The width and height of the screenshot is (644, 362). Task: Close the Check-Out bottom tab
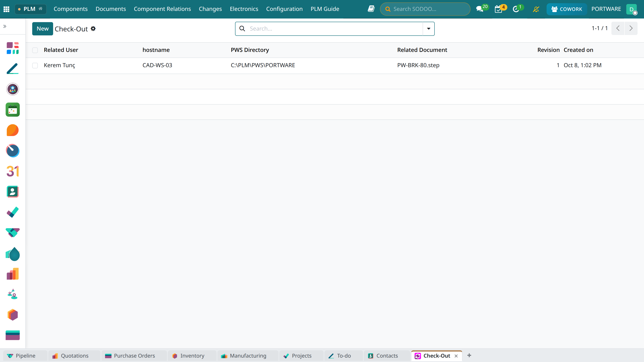[456, 356]
